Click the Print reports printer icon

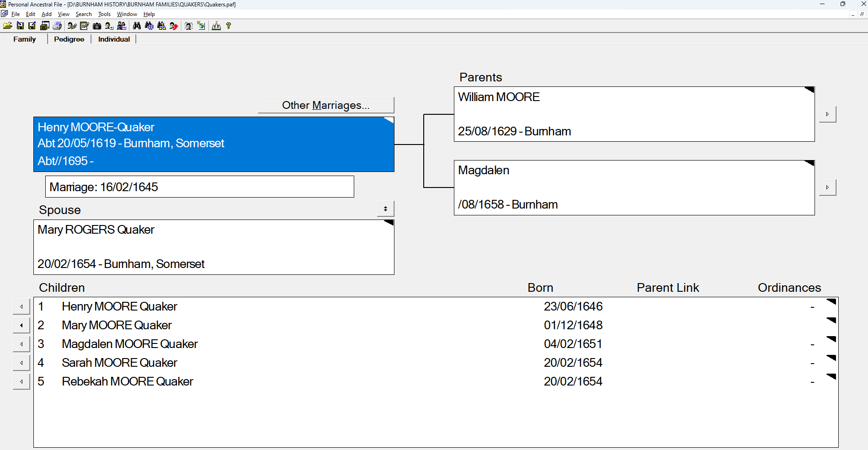pyautogui.click(x=57, y=26)
